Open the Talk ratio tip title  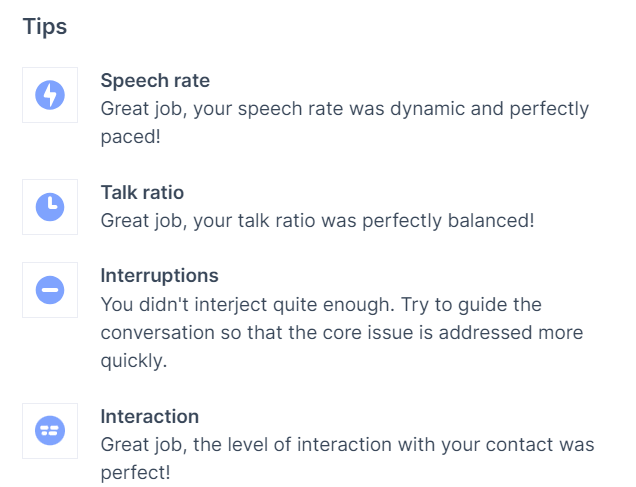click(x=142, y=192)
